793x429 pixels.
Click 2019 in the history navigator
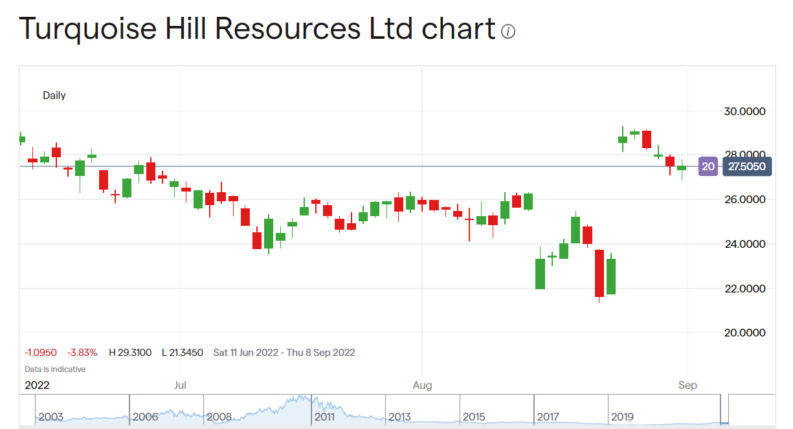pos(622,417)
